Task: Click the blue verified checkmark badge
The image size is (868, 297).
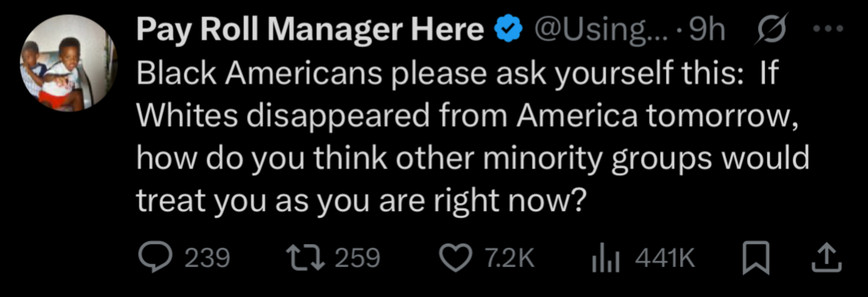Action: click(508, 29)
